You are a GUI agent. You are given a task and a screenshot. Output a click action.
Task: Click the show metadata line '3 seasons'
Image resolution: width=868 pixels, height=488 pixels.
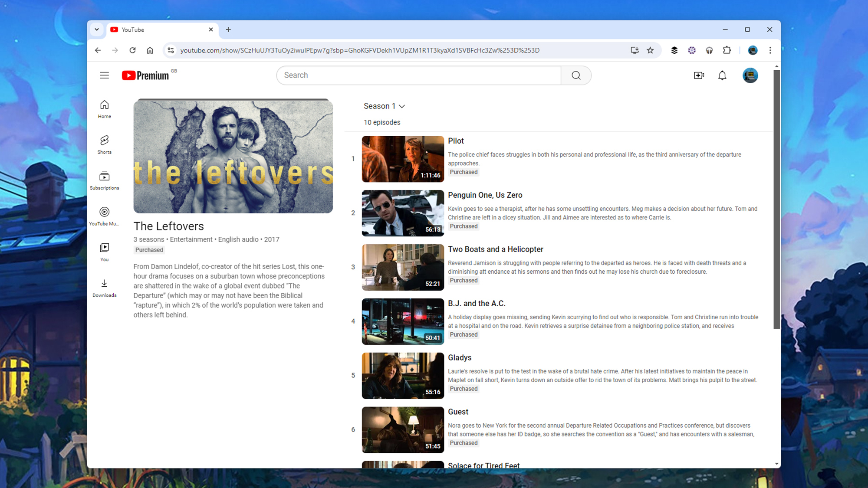tap(149, 239)
